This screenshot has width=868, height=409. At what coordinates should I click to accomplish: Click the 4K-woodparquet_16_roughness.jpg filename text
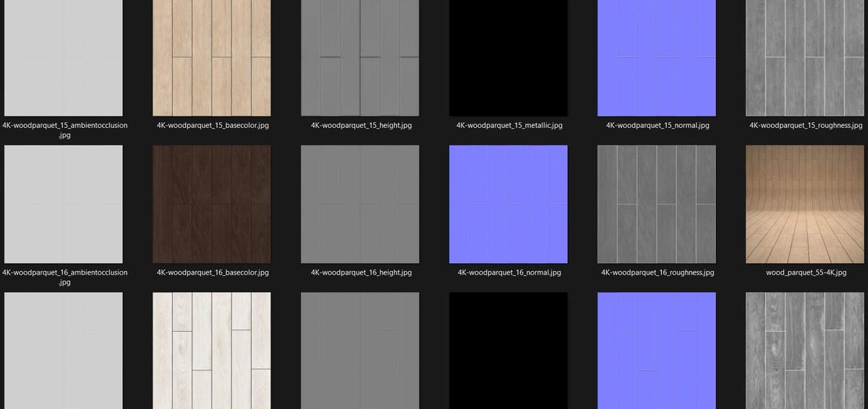pyautogui.click(x=658, y=273)
